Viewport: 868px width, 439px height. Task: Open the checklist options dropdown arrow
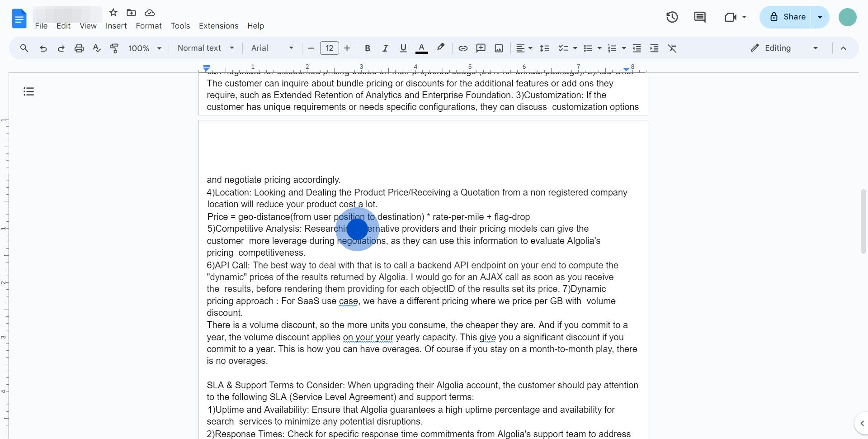pyautogui.click(x=575, y=48)
